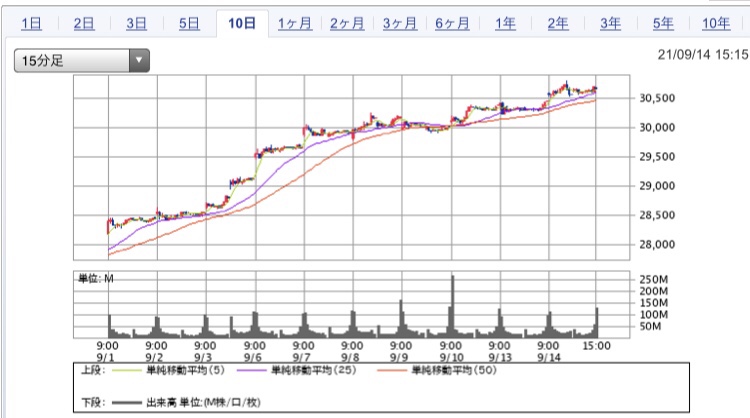Open the 3日 chart tab

[137, 23]
